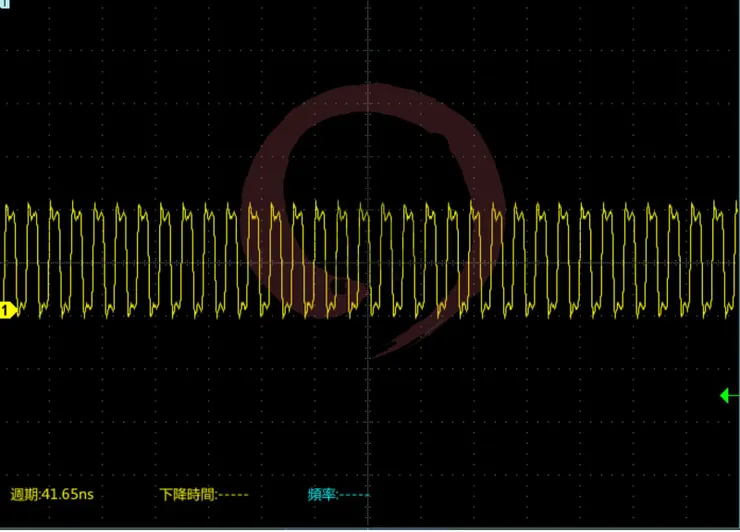Click the small indicator in top-left corner
This screenshot has height=532, width=740.
5,4
